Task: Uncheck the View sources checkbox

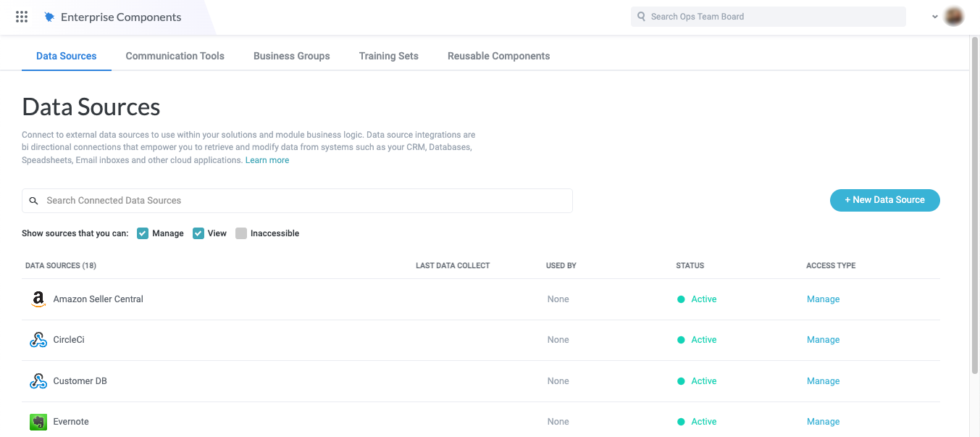Action: (198, 233)
